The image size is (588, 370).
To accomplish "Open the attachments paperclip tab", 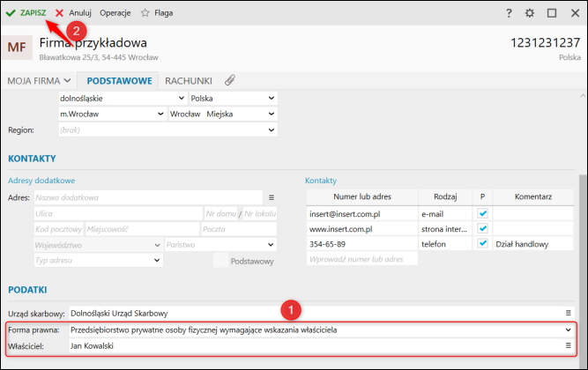I will (x=229, y=80).
